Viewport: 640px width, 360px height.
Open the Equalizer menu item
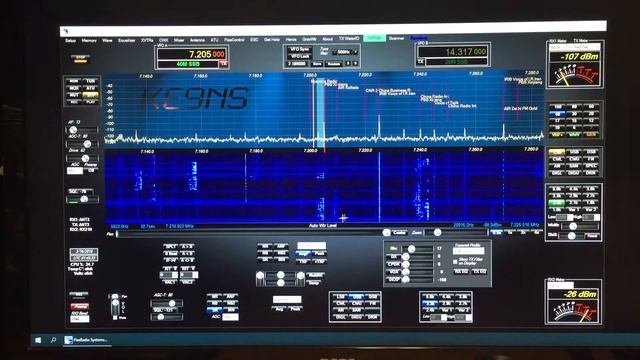click(x=127, y=40)
